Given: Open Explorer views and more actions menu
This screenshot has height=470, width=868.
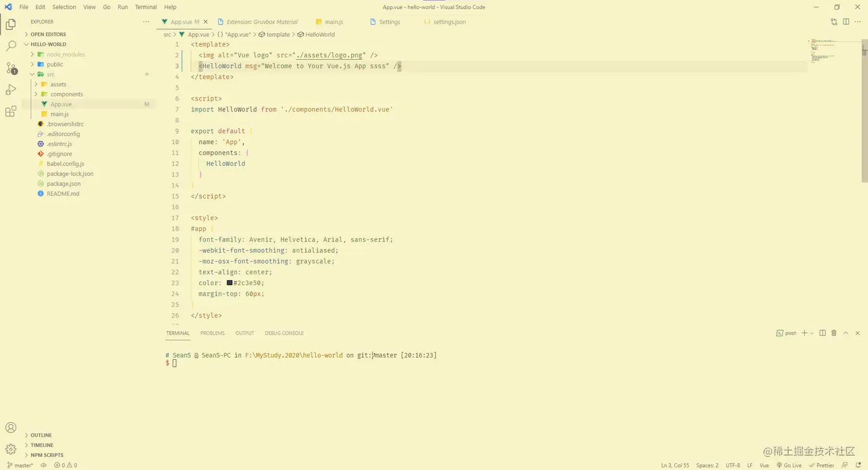Looking at the screenshot, I should 146,22.
